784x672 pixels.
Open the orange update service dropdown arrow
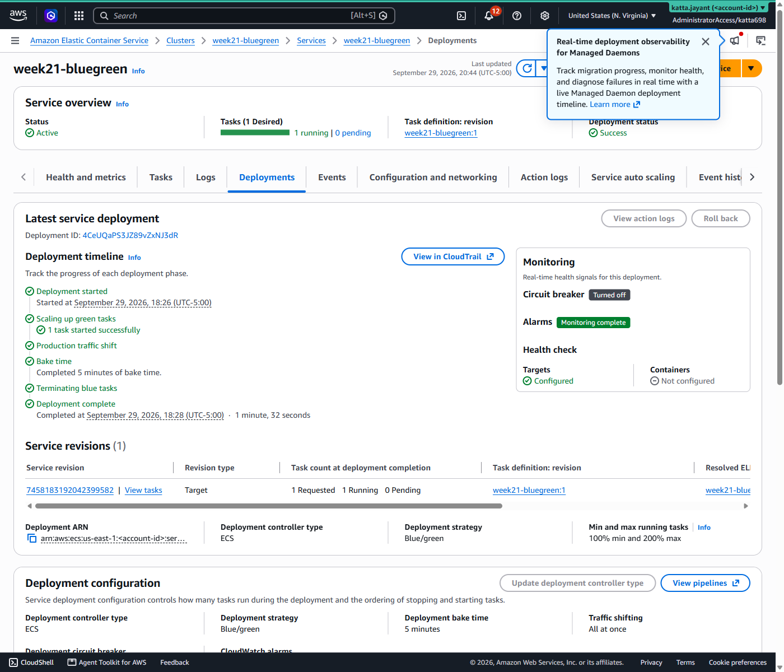click(x=751, y=68)
